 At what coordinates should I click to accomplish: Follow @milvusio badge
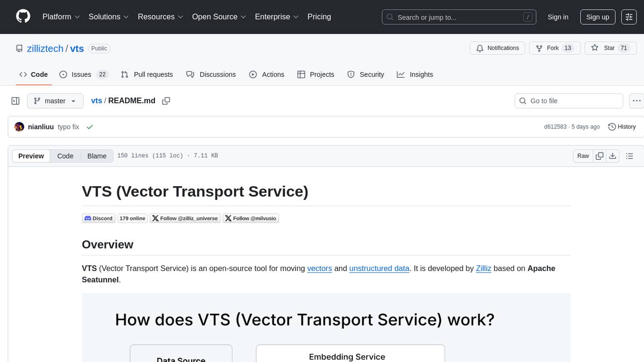pos(251,218)
